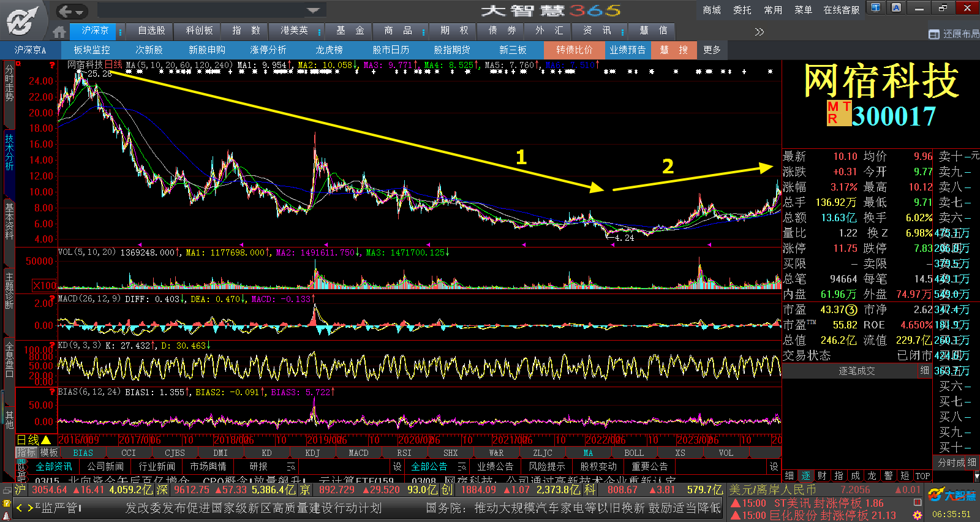Image resolution: width=980 pixels, height=522 pixels.
Task: Click the yellow help question icon
Action: (7, 503)
